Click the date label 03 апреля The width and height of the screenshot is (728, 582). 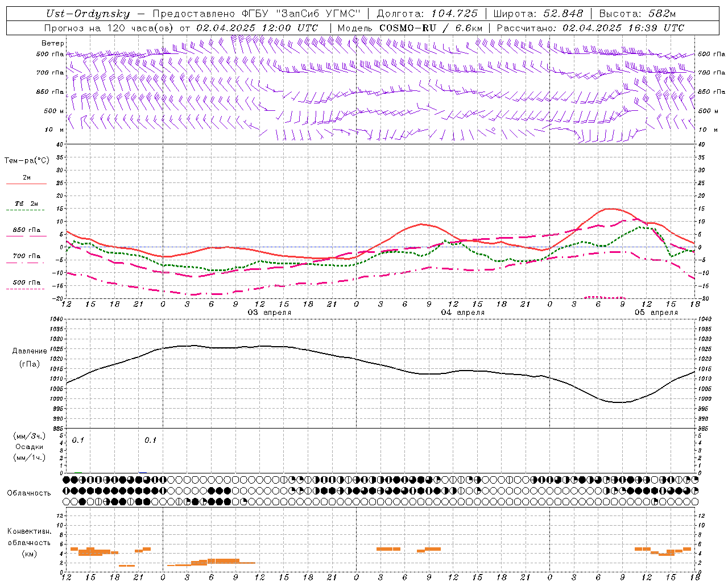click(270, 313)
